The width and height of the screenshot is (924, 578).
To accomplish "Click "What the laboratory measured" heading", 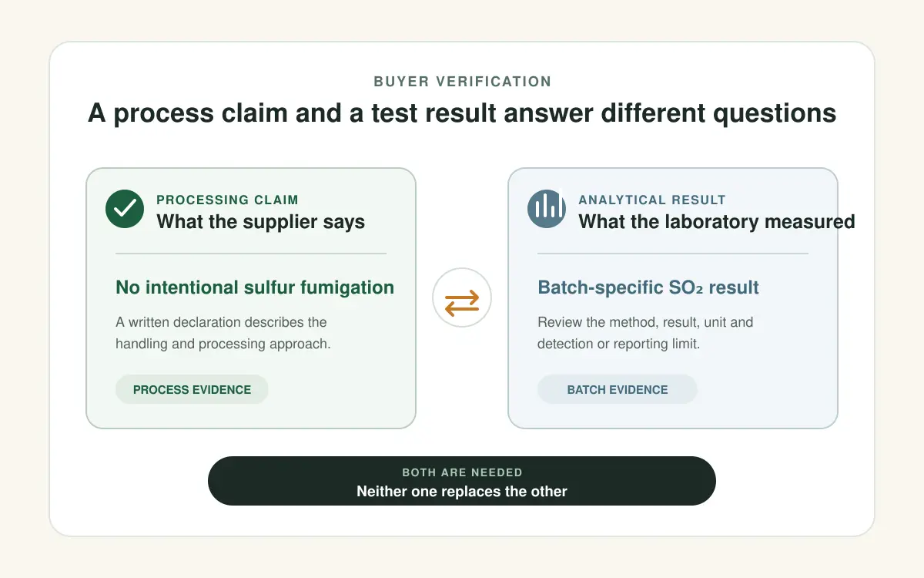I will click(x=717, y=222).
